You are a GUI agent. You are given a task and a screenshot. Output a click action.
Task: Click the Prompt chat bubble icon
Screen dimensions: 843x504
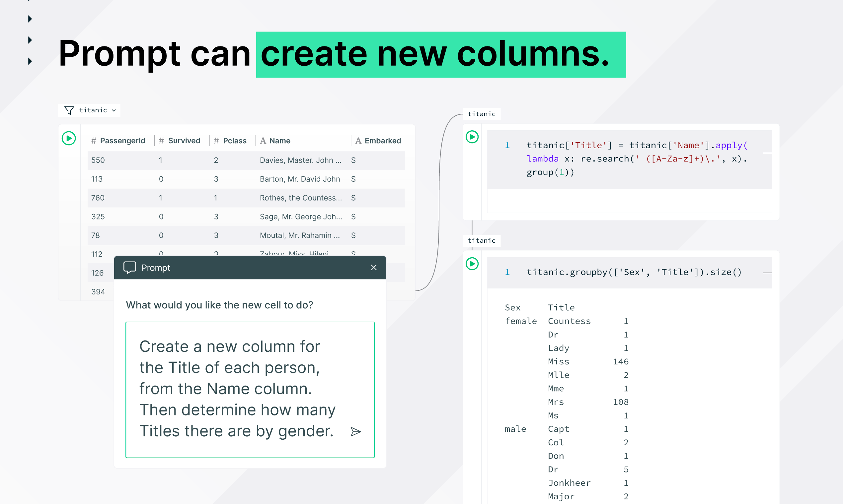[129, 268]
